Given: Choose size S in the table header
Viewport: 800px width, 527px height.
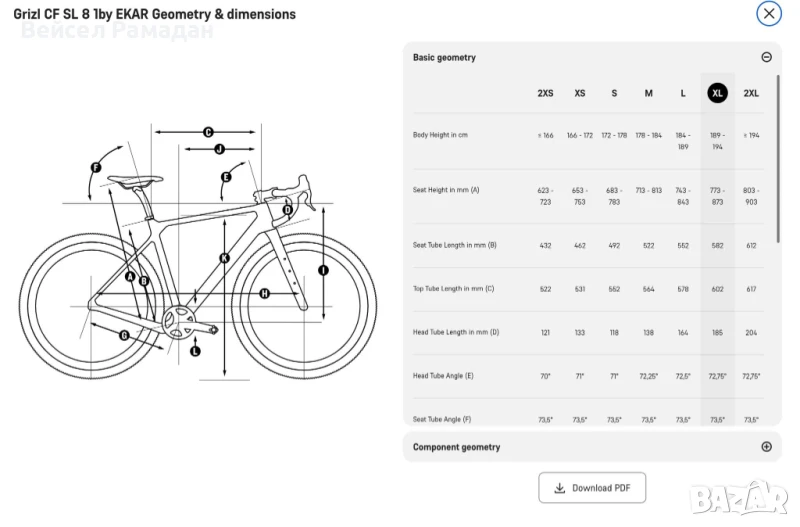Looking at the screenshot, I should pyautogui.click(x=614, y=93).
